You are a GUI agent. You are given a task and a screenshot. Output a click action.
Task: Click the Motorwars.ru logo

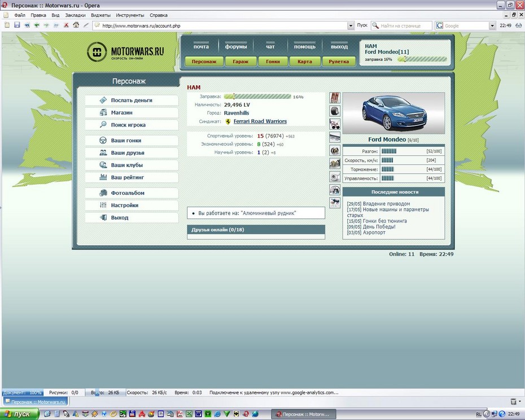pos(125,52)
